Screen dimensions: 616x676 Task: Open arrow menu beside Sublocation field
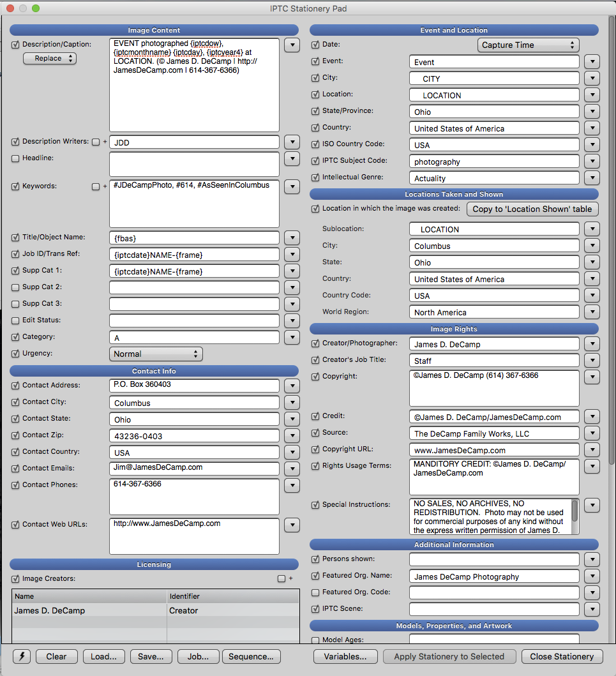tap(592, 229)
